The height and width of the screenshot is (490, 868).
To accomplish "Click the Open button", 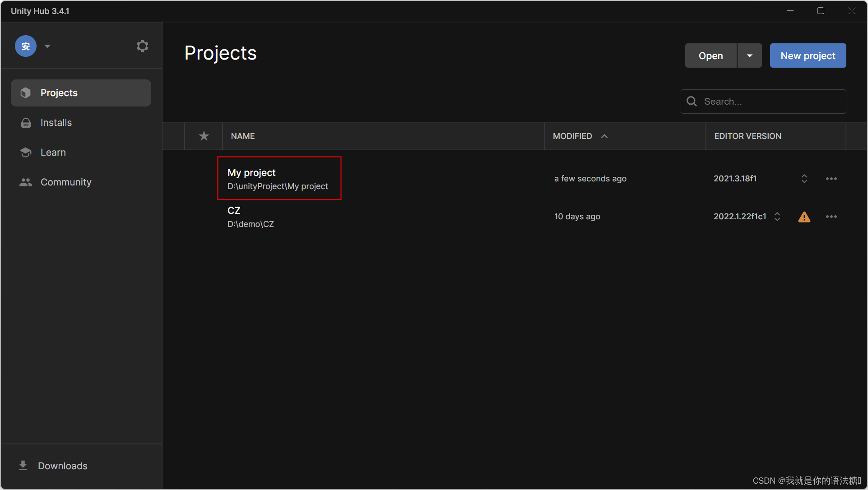I will coord(710,55).
